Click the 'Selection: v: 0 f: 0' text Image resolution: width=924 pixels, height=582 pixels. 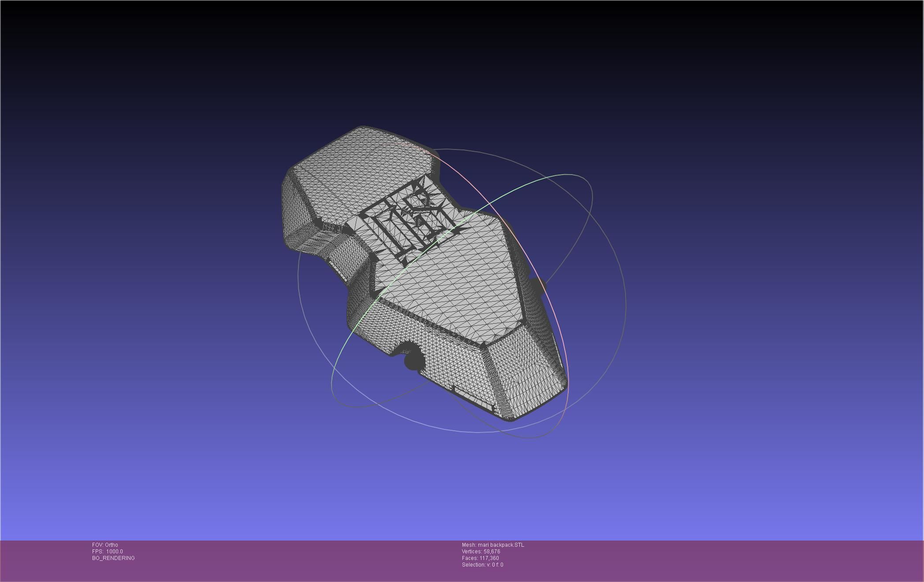click(483, 565)
